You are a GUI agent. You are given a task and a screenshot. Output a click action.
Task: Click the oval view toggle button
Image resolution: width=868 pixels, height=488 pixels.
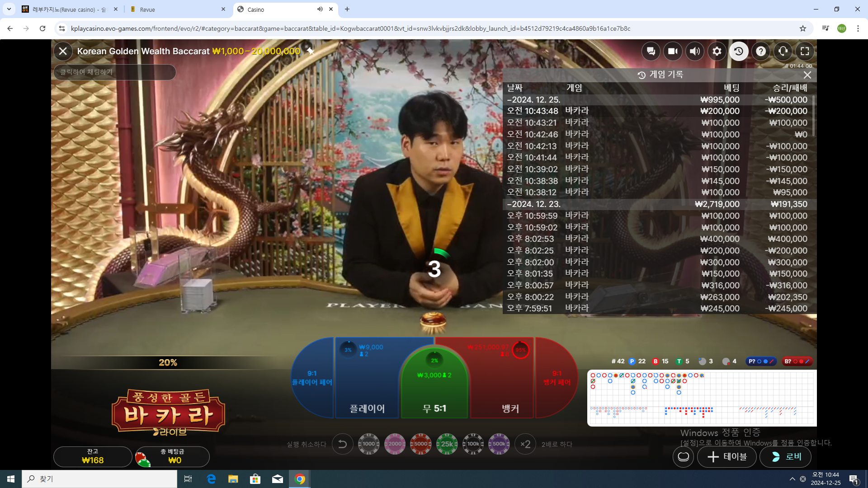click(x=684, y=457)
